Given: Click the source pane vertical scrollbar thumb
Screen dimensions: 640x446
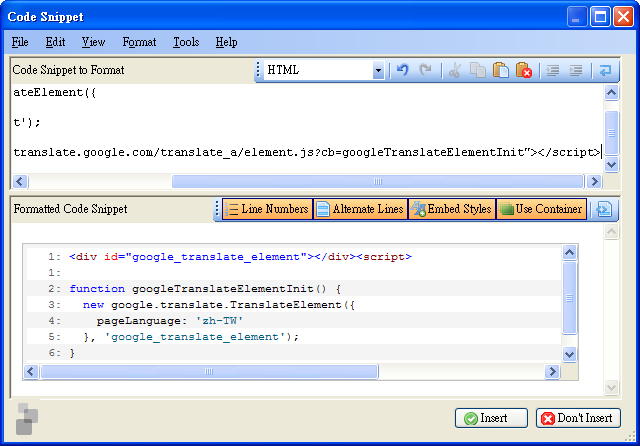Looking at the screenshot, I should pyautogui.click(x=611, y=133).
